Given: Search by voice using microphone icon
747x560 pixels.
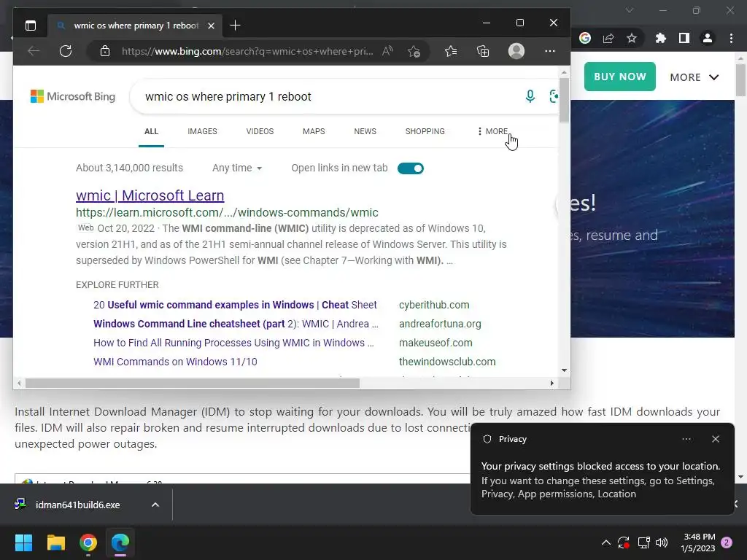Looking at the screenshot, I should [x=530, y=96].
